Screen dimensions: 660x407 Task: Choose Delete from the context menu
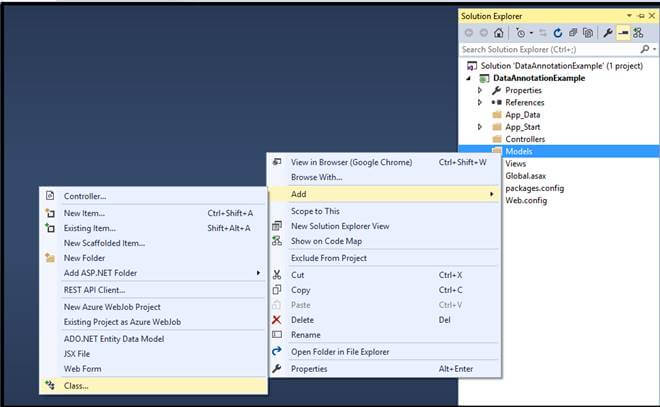[384, 320]
